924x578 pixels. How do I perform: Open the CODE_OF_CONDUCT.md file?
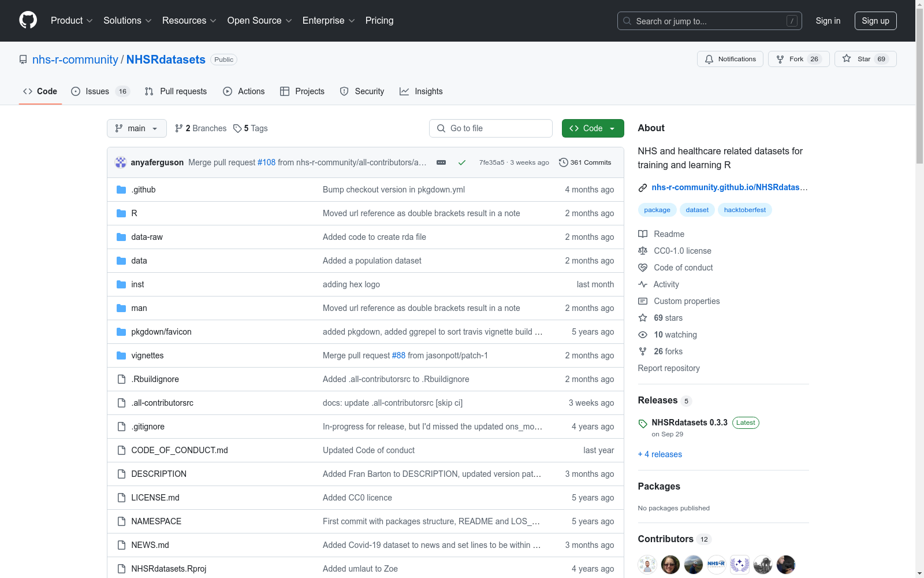pos(180,450)
